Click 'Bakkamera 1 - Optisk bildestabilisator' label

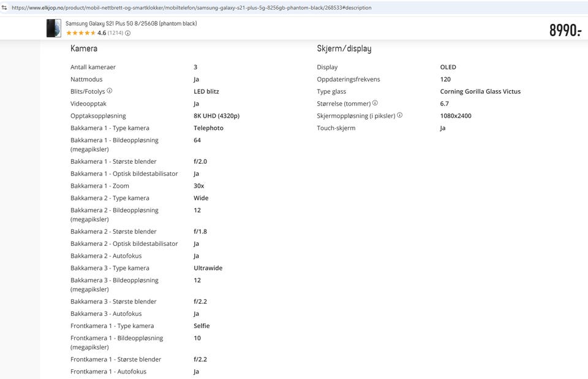point(124,174)
